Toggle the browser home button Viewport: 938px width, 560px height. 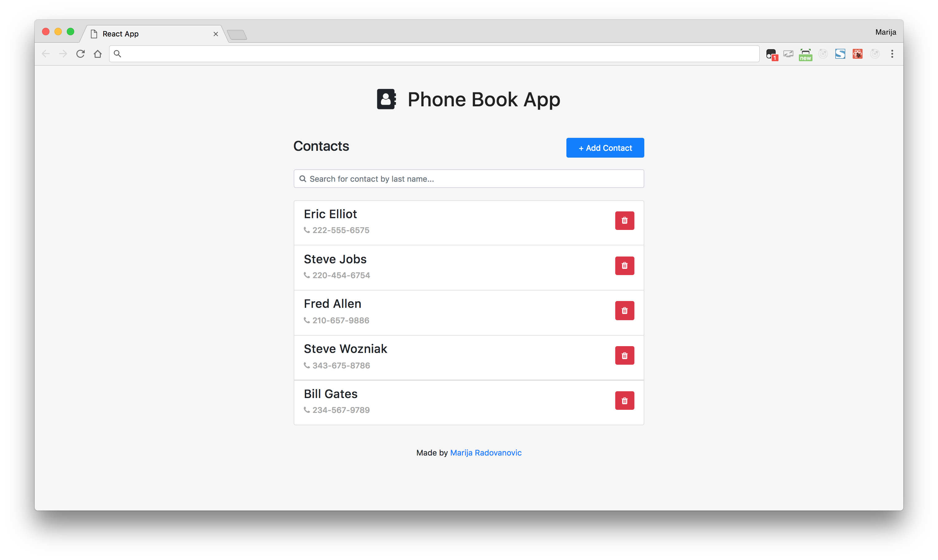tap(98, 54)
